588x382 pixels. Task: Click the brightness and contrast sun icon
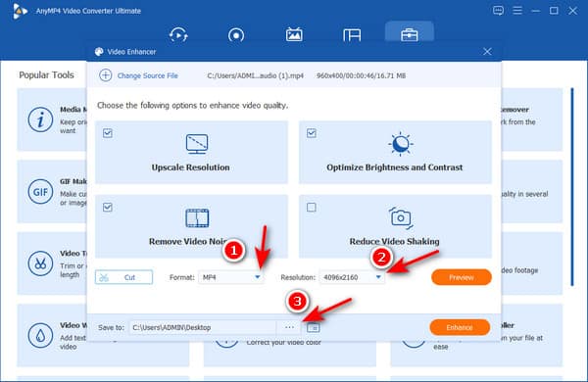click(x=401, y=144)
